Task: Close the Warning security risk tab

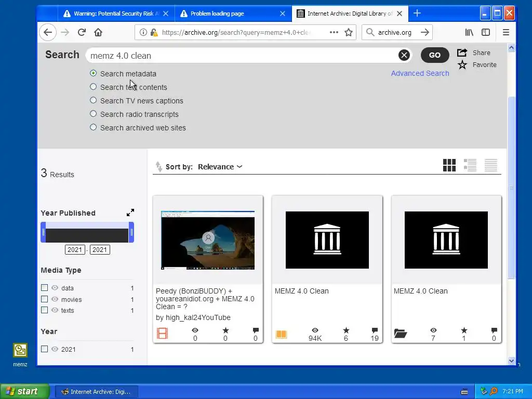Action: tap(166, 13)
